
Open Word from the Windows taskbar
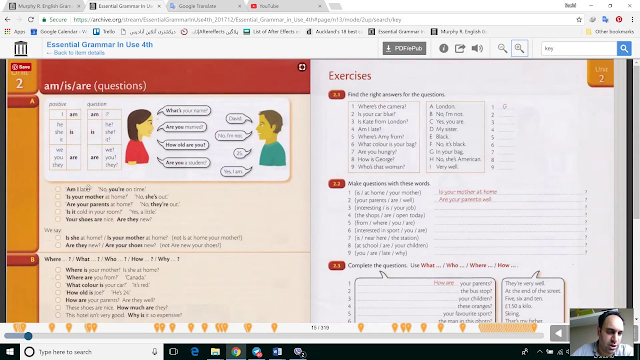(277, 351)
